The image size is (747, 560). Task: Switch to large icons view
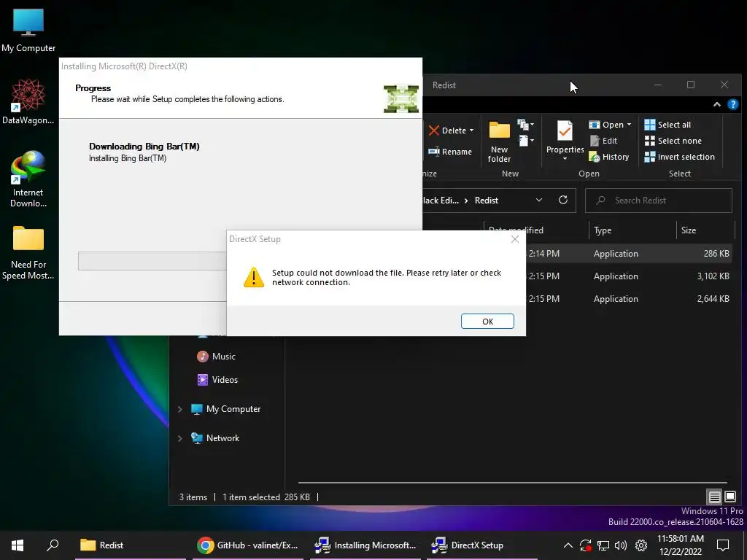tap(729, 497)
